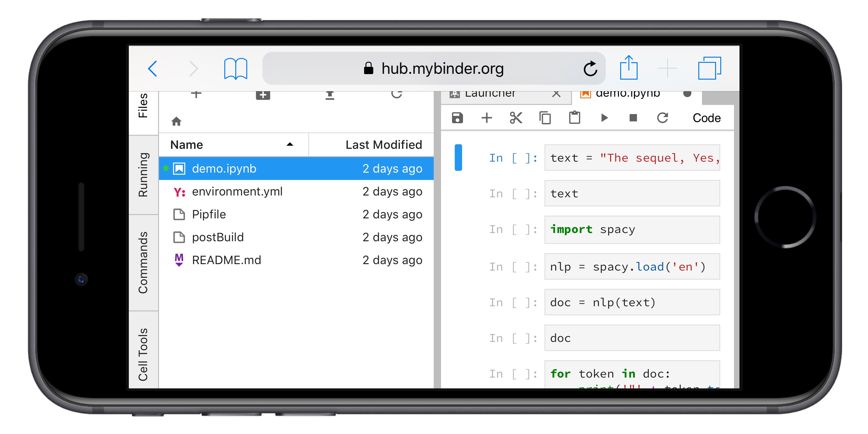Paste cell from clipboard icon
868x434 pixels.
[574, 118]
